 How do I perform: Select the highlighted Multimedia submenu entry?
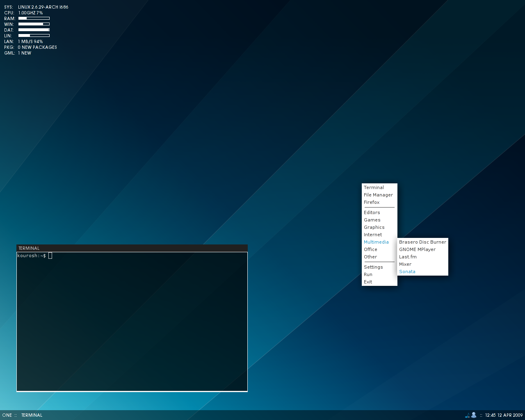[379, 242]
